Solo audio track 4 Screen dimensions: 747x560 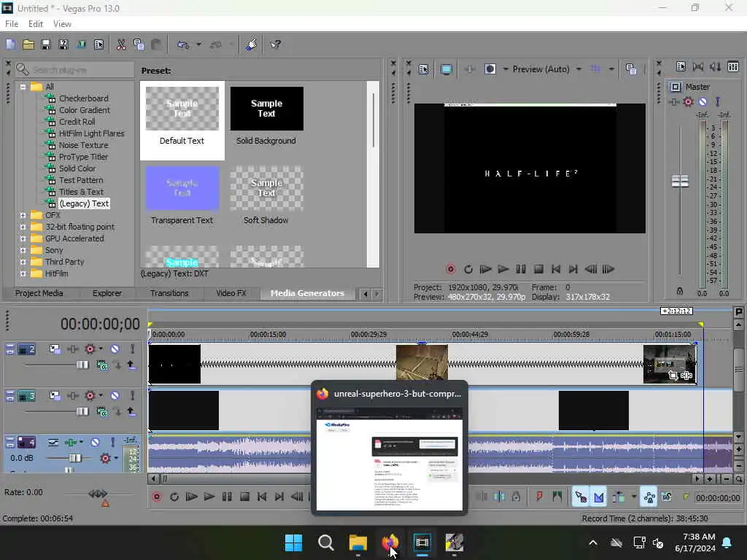tap(113, 443)
